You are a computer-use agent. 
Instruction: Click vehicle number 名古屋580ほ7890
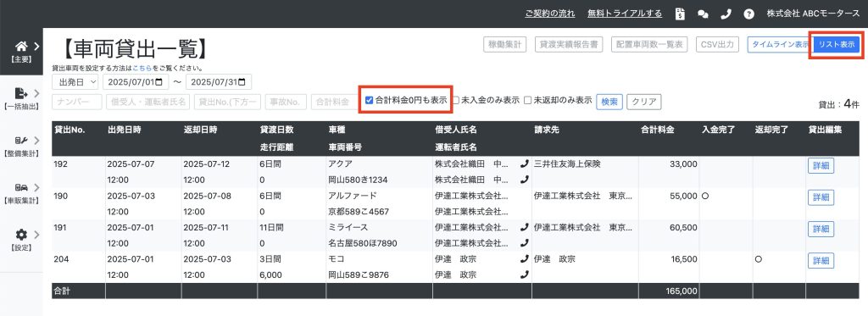363,243
